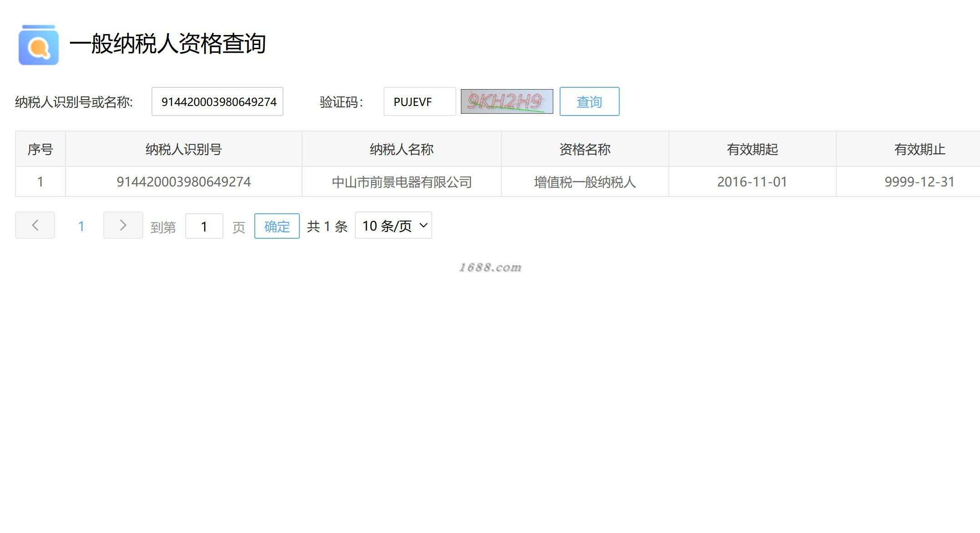The image size is (980, 533).
Task: Click the 序号 column header
Action: 40,149
